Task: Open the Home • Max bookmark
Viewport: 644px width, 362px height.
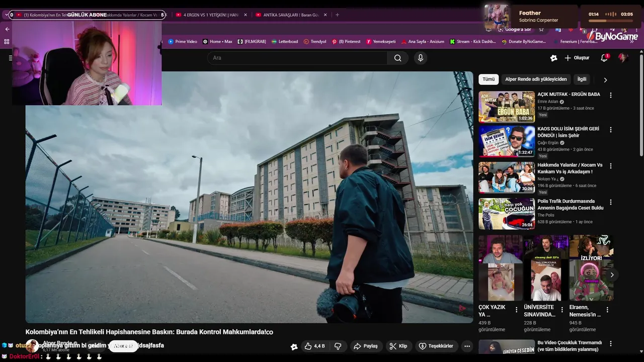Action: pyautogui.click(x=217, y=42)
